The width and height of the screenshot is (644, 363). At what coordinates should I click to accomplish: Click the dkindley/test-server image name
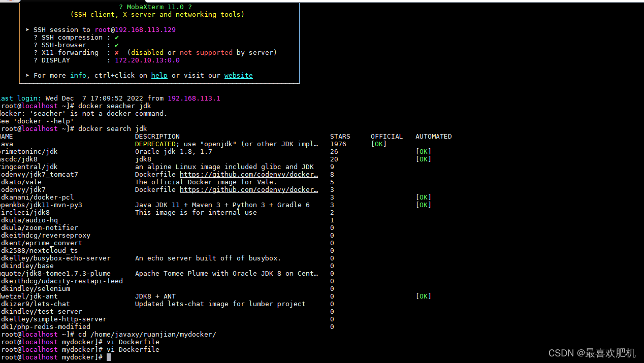point(41,311)
